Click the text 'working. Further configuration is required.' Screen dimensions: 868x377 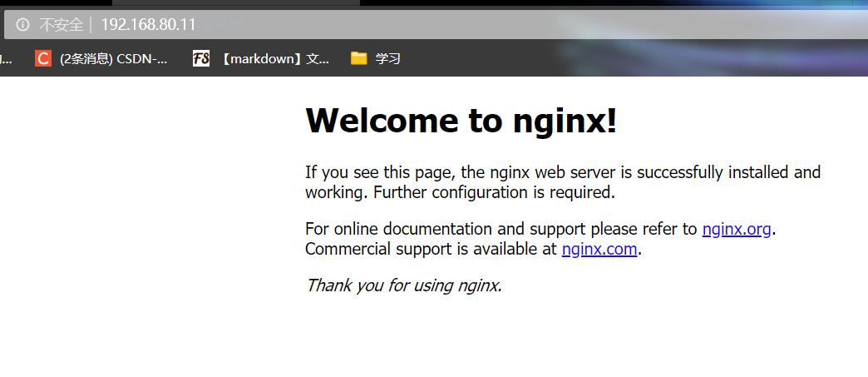[x=460, y=192]
